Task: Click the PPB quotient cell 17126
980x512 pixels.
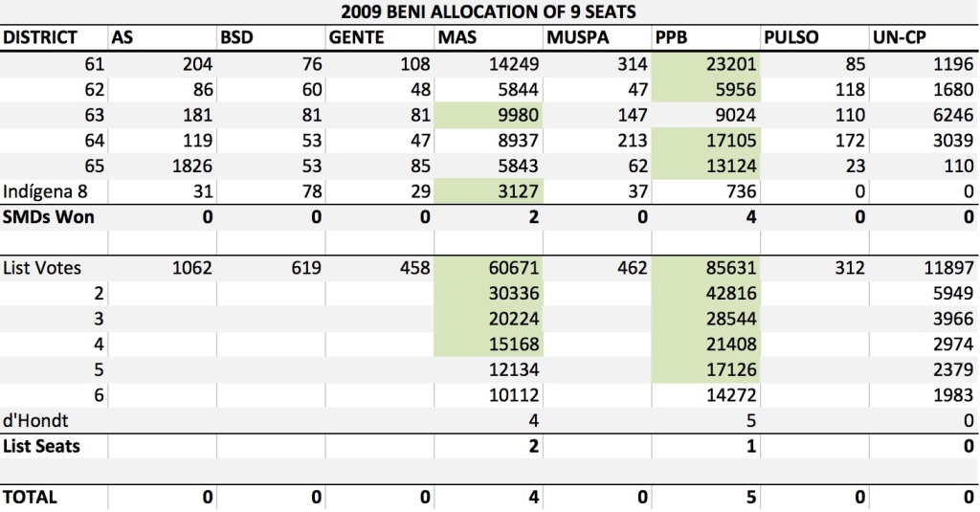Action: 705,370
